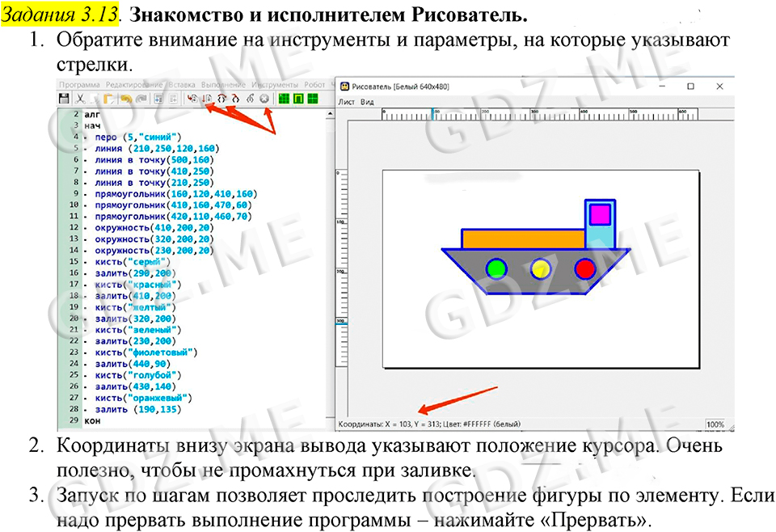Viewport: 776px width, 532px height.
Task: Click the green icon with the yellow frame
Action: click(297, 98)
